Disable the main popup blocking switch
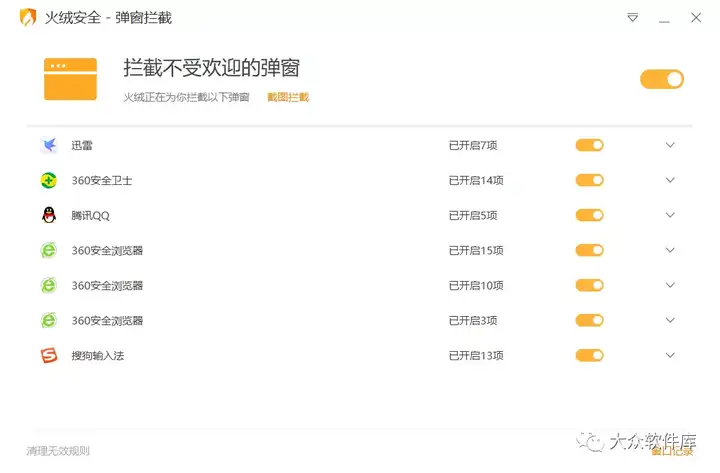The height and width of the screenshot is (473, 720). [x=662, y=79]
